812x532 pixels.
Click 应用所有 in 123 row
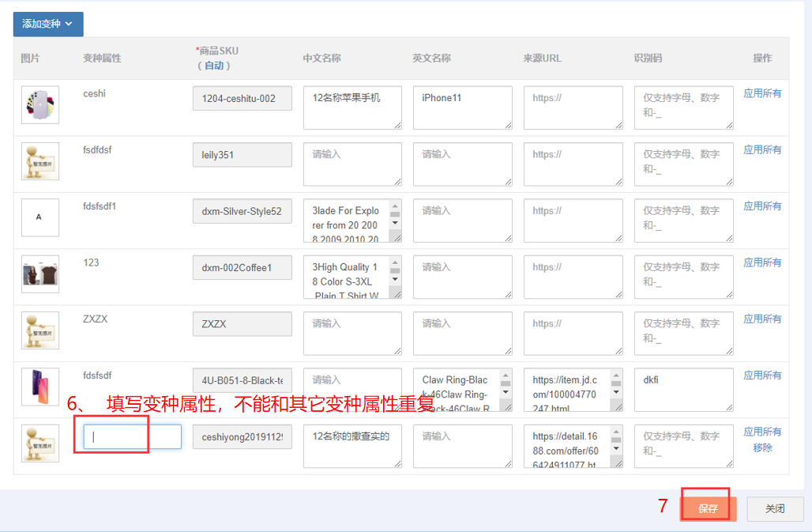coord(762,262)
